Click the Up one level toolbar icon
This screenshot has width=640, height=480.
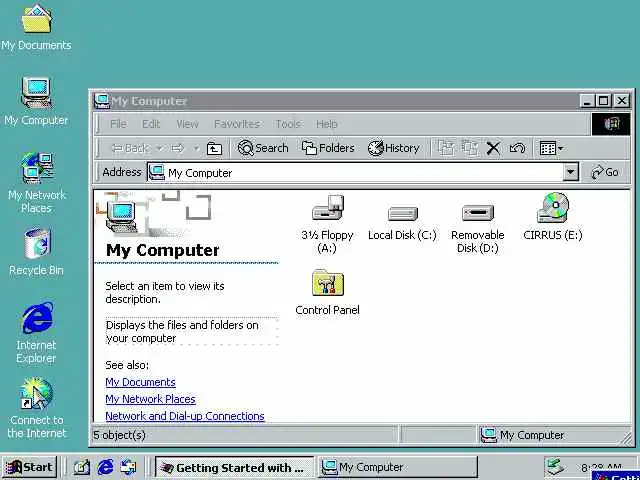[x=214, y=148]
